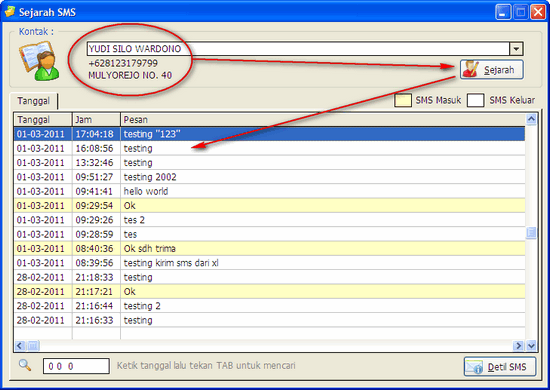550x390 pixels.
Task: Click the vertical scrollbar down arrow
Action: [531, 346]
